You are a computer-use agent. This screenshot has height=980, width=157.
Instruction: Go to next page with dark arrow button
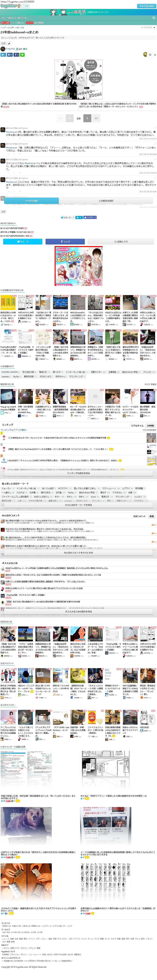pyautogui.click(x=87, y=118)
